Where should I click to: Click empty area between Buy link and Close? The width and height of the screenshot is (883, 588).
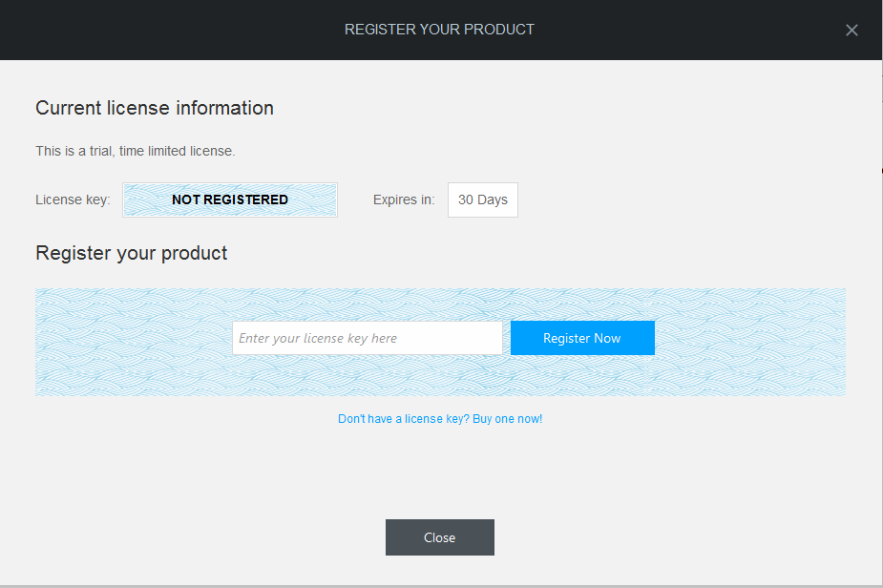(440, 473)
